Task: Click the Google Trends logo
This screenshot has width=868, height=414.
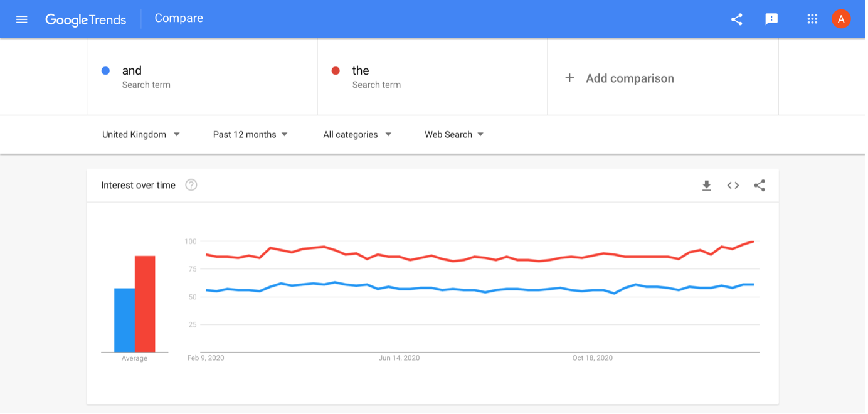Action: [x=86, y=19]
